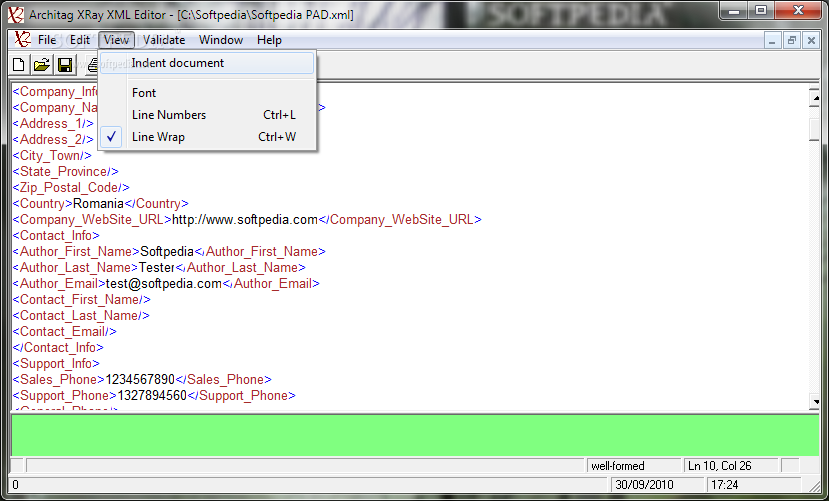Click the Contact_Last_Name tag line

pyautogui.click(x=81, y=316)
